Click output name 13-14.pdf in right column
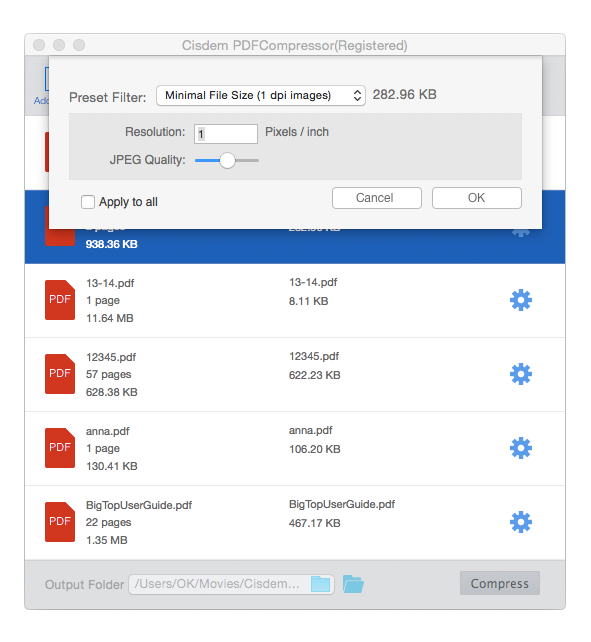This screenshot has width=591, height=642. tap(313, 282)
